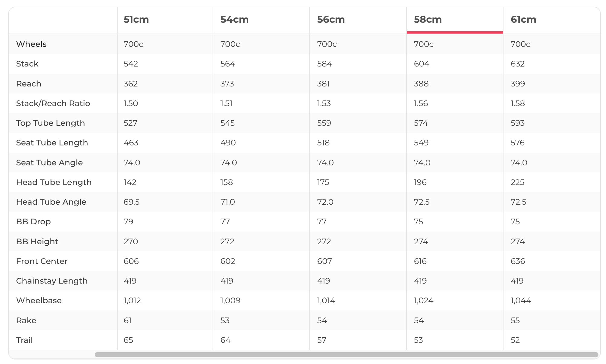
Task: Select the Head Tube Length row label
Action: [54, 182]
